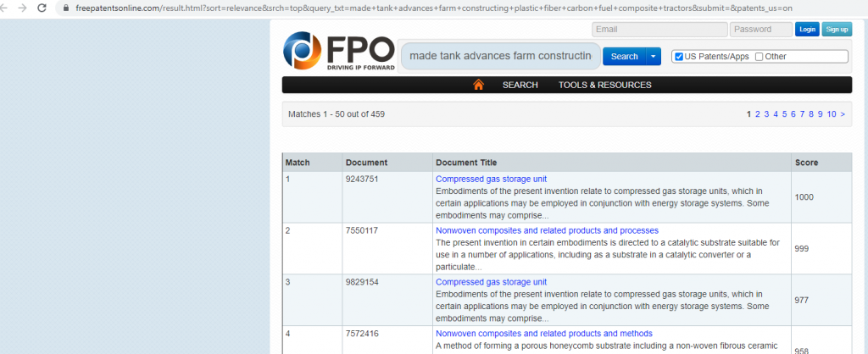Go to results page 2

pos(758,114)
